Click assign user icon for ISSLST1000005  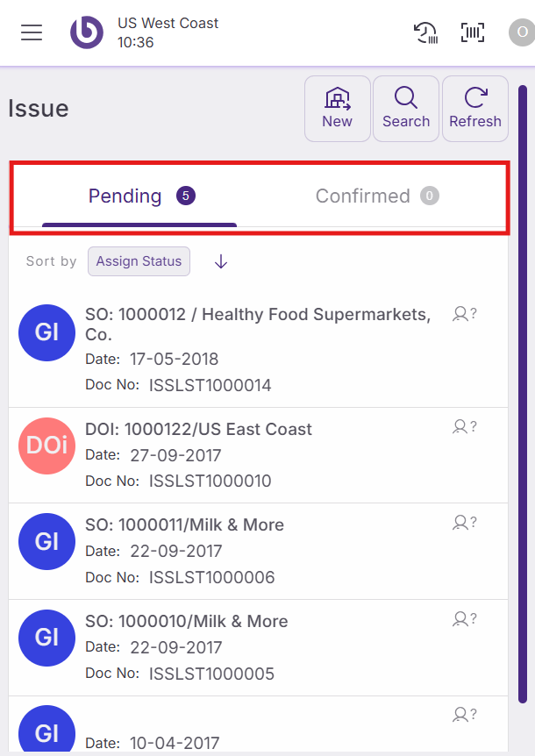464,619
